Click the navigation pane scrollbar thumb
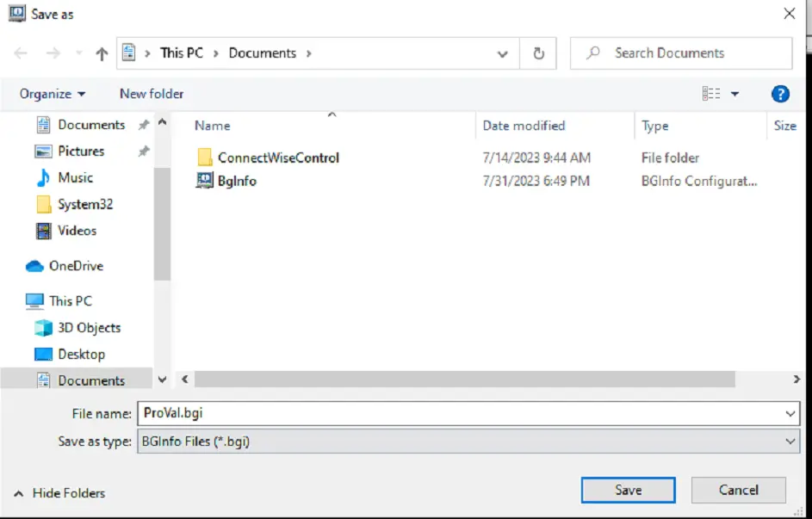Image resolution: width=812 pixels, height=519 pixels. (x=162, y=224)
